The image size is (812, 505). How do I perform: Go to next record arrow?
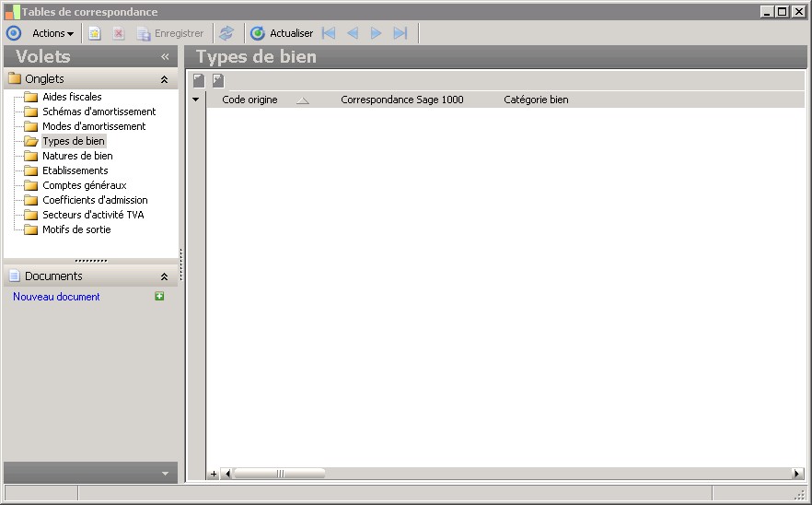pos(376,33)
